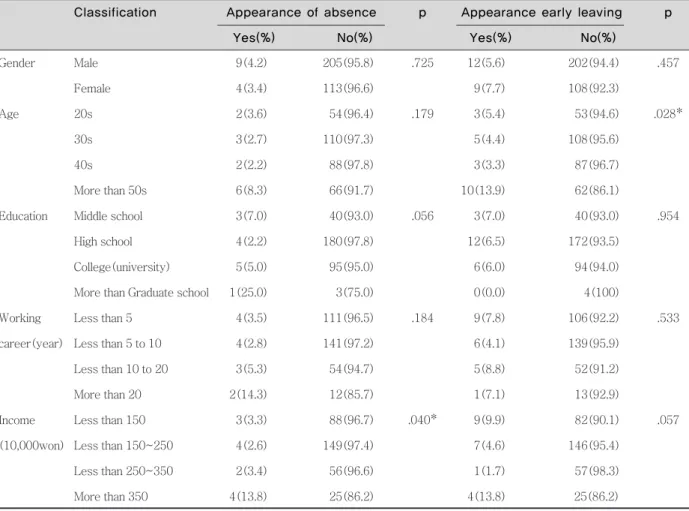Click the '202(94.4)' cell
Viewport: 689px width, 511px height.
(x=593, y=63)
